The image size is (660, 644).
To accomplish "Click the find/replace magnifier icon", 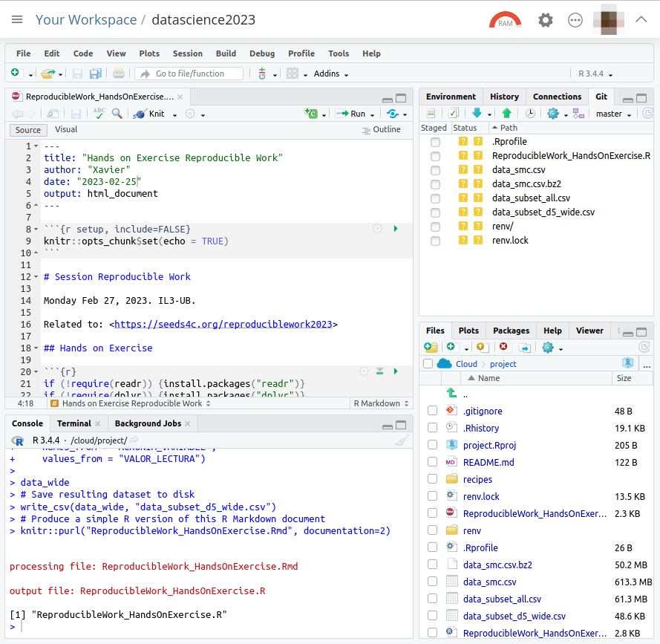I will [117, 114].
